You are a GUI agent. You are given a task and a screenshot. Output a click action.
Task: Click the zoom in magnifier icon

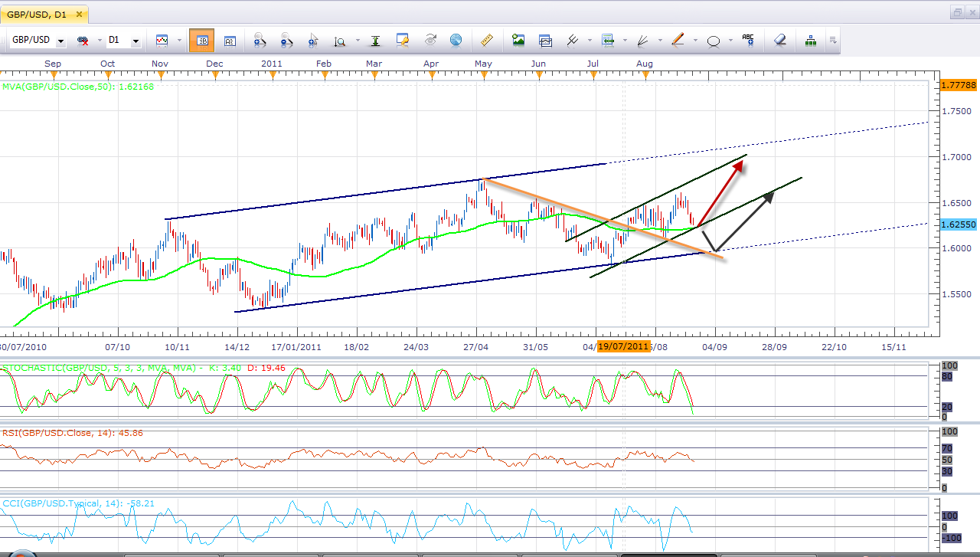(x=259, y=41)
